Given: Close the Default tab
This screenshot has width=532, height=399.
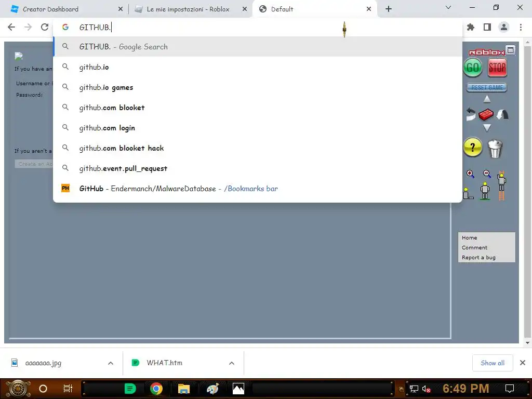Looking at the screenshot, I should pos(369,9).
